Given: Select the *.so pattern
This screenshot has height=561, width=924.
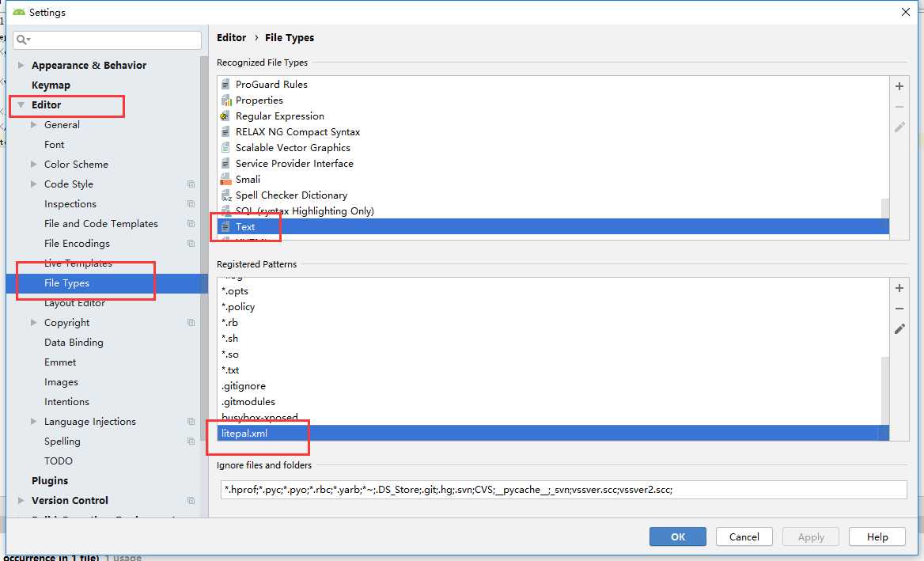Looking at the screenshot, I should [553, 354].
